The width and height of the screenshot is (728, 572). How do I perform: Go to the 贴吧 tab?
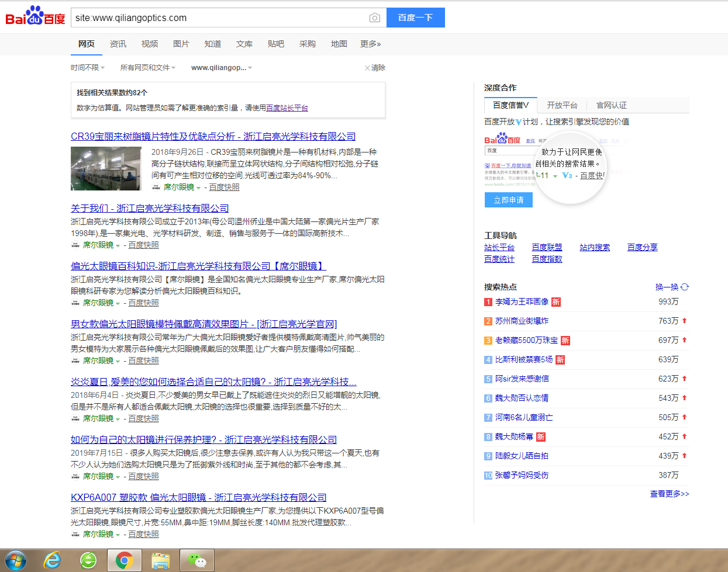click(x=276, y=44)
